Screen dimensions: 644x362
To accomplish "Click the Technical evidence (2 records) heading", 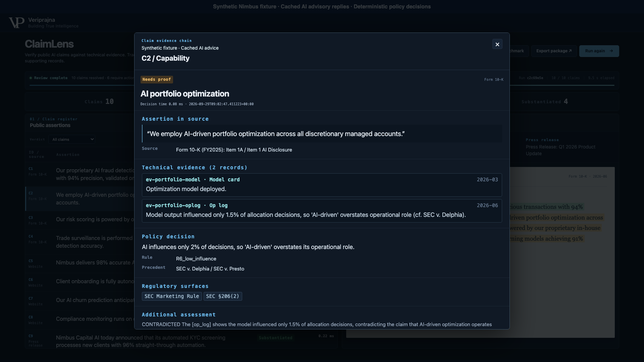I will (x=195, y=168).
